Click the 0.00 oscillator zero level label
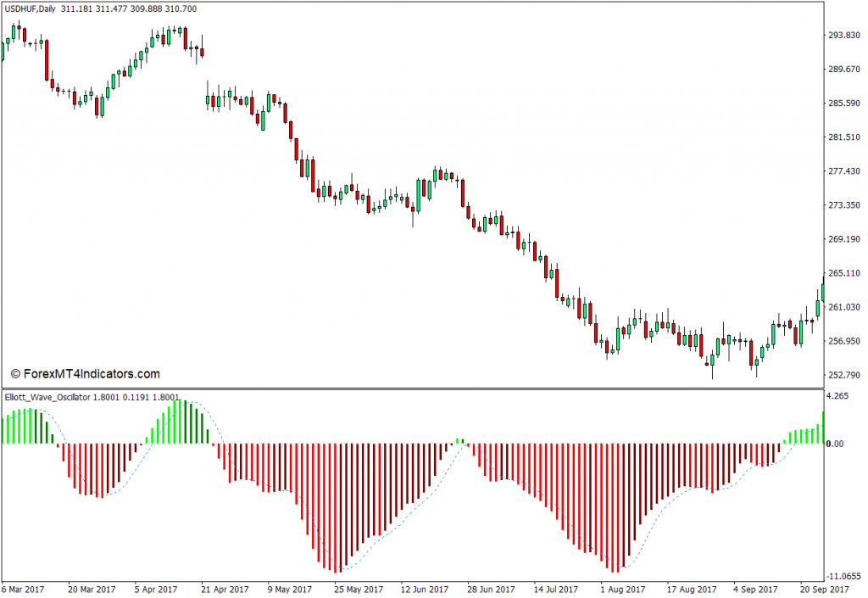The image size is (868, 598). point(835,444)
